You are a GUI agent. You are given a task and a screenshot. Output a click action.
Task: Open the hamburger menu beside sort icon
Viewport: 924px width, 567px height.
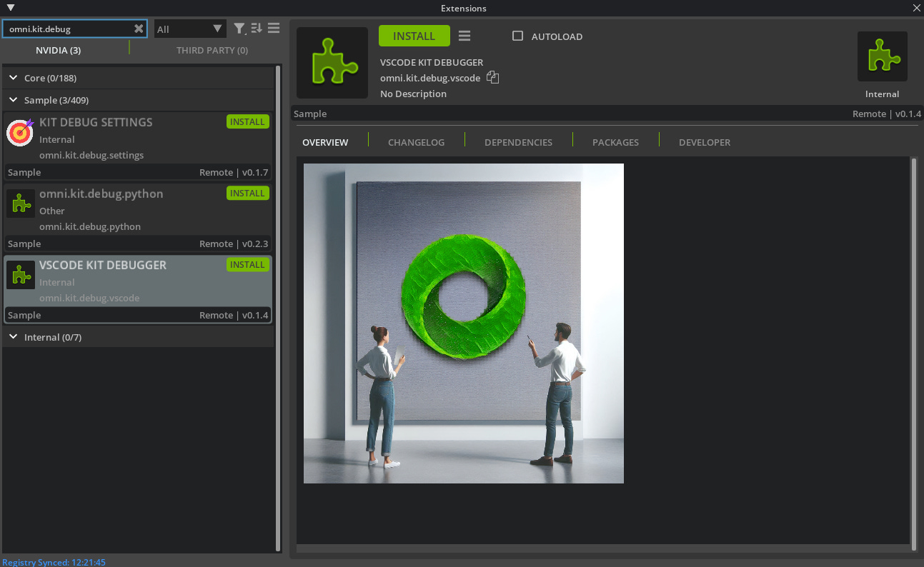(x=274, y=29)
